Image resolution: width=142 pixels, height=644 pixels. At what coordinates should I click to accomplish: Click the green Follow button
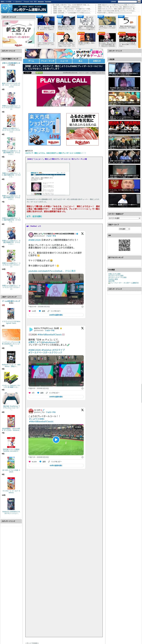tap(39, 73)
